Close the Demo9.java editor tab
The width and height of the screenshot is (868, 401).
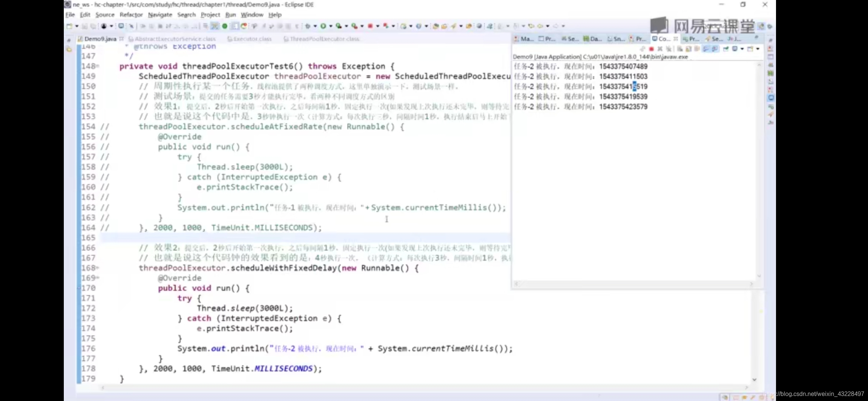121,39
